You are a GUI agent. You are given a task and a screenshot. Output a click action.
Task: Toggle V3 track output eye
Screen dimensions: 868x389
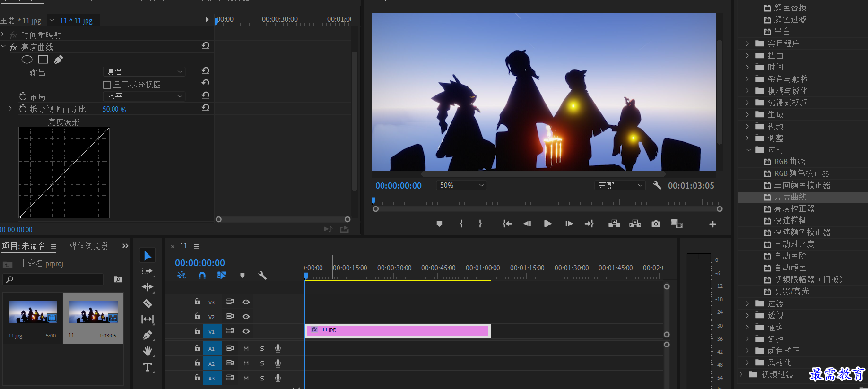(x=246, y=302)
